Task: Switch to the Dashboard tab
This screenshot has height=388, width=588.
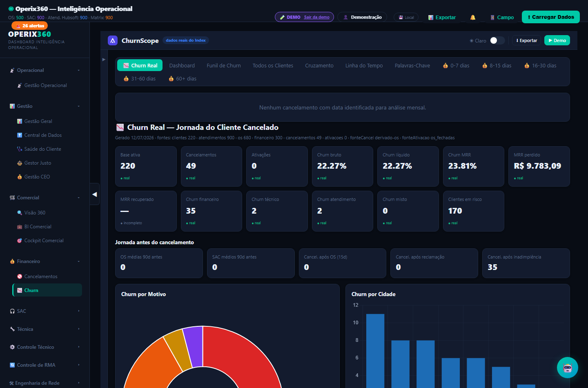Action: (x=182, y=65)
